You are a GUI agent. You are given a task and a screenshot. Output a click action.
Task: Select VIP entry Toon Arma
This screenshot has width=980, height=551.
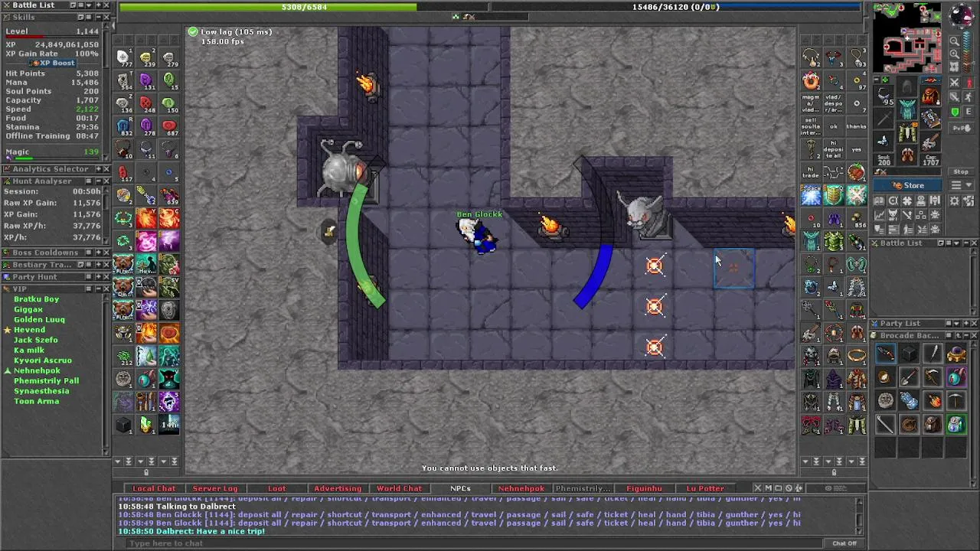coord(36,401)
